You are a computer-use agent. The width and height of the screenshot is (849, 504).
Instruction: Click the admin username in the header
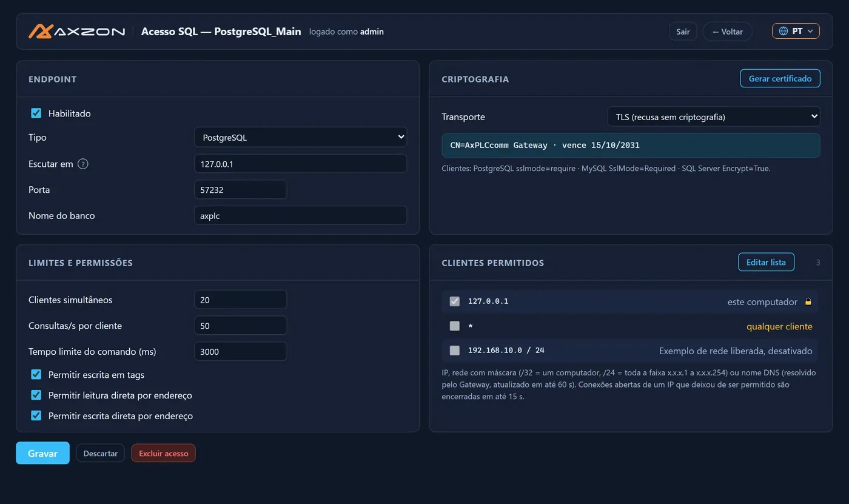tap(372, 32)
